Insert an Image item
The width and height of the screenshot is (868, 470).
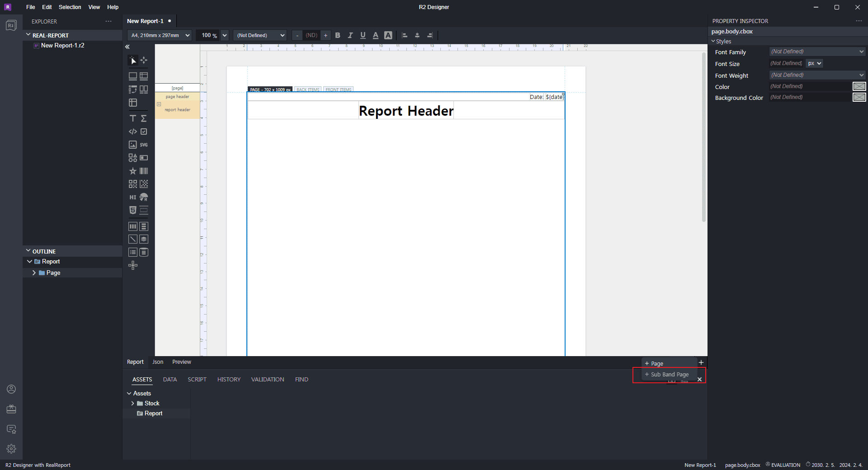click(x=133, y=145)
